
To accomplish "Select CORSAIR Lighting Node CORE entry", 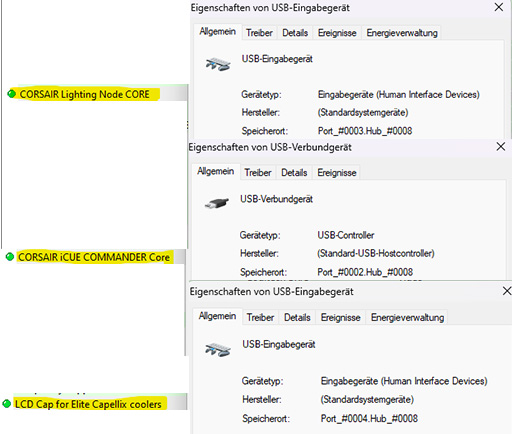I will [x=85, y=94].
